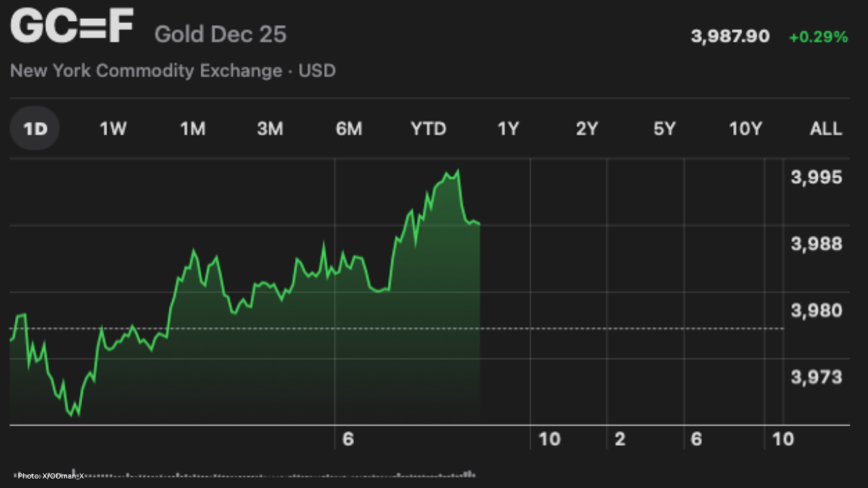Select the 10Y range tab
Screen dimensions: 868x488
745,128
